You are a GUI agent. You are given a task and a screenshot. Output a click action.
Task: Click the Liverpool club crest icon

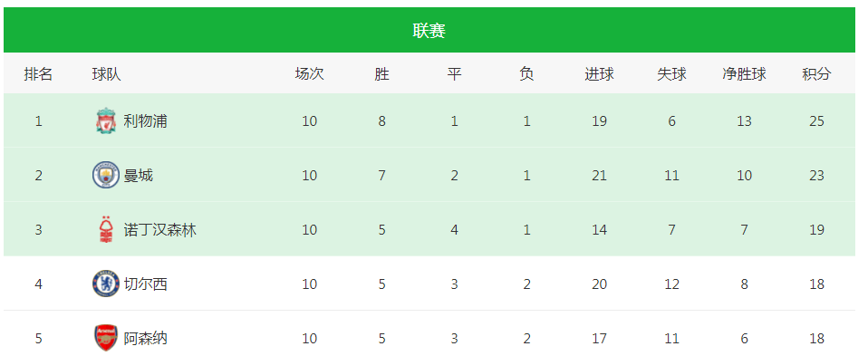pyautogui.click(x=106, y=120)
